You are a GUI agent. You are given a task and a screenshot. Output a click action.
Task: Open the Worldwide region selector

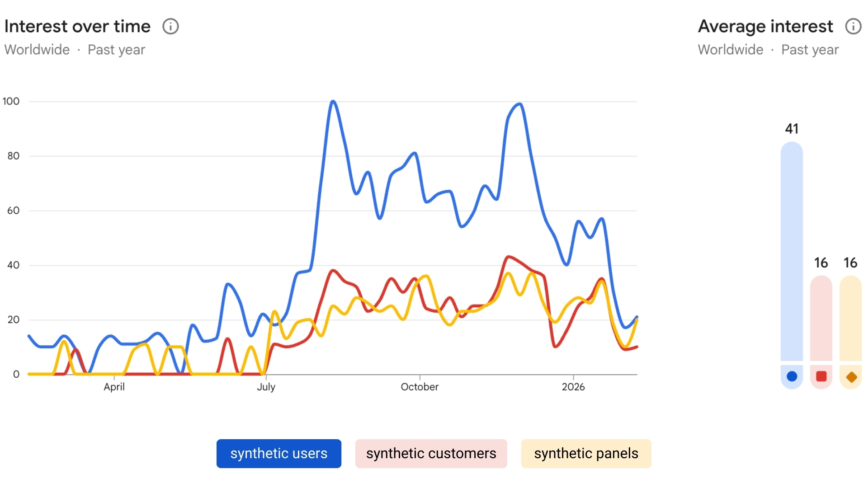[x=36, y=50]
